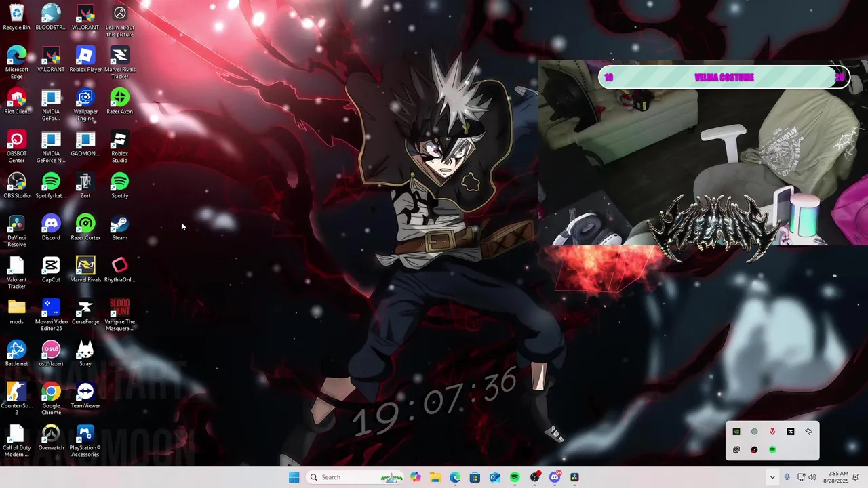This screenshot has width=868, height=488.
Task: Open Call of Duty Modern... desktop file
Action: 16,441
